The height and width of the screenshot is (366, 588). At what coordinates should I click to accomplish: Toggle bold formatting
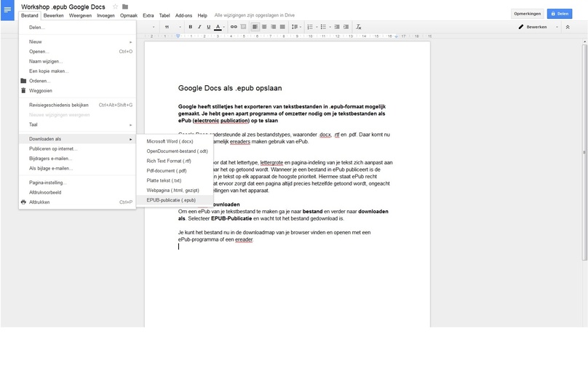(191, 27)
